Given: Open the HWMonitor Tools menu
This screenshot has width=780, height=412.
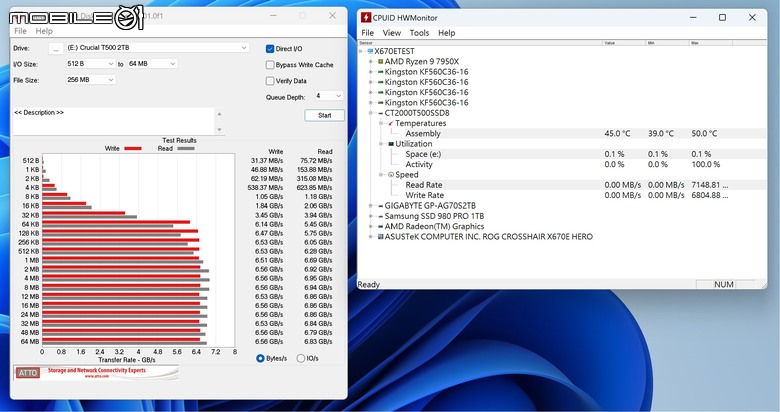Looking at the screenshot, I should (x=419, y=33).
